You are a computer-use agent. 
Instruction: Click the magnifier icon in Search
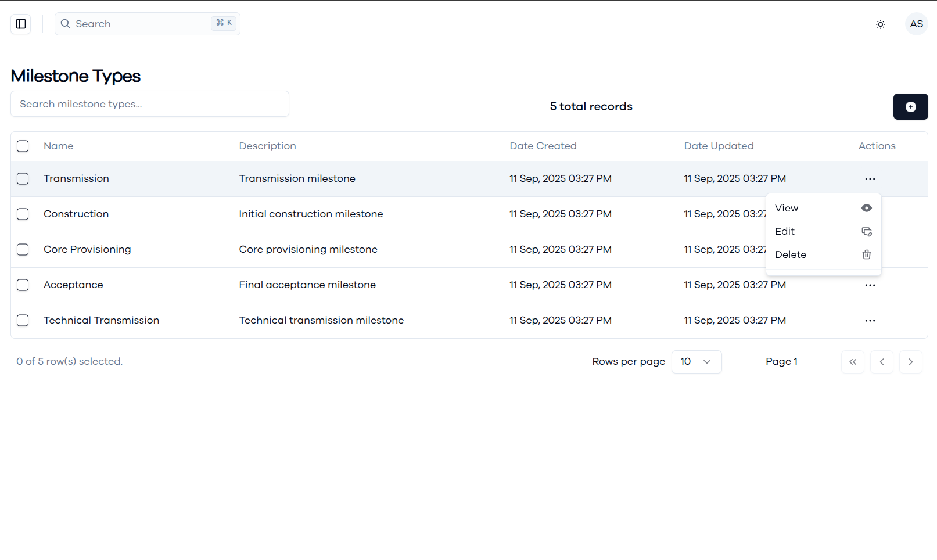(66, 24)
